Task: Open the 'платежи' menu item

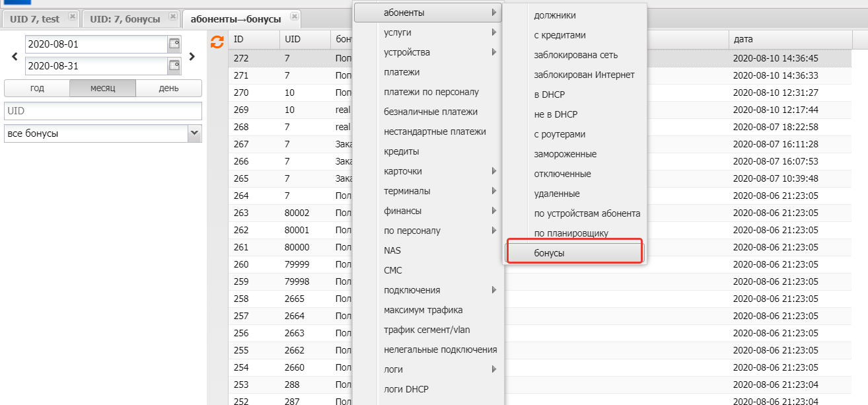Action: point(402,72)
